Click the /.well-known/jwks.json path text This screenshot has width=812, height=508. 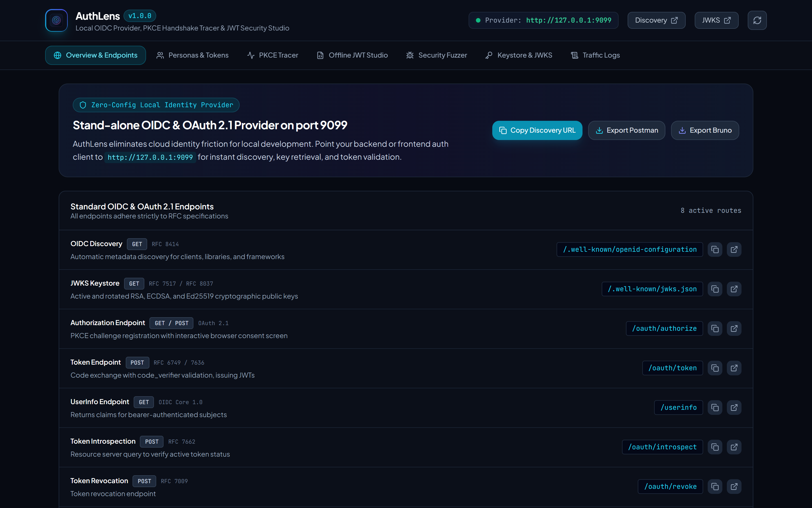tap(652, 289)
